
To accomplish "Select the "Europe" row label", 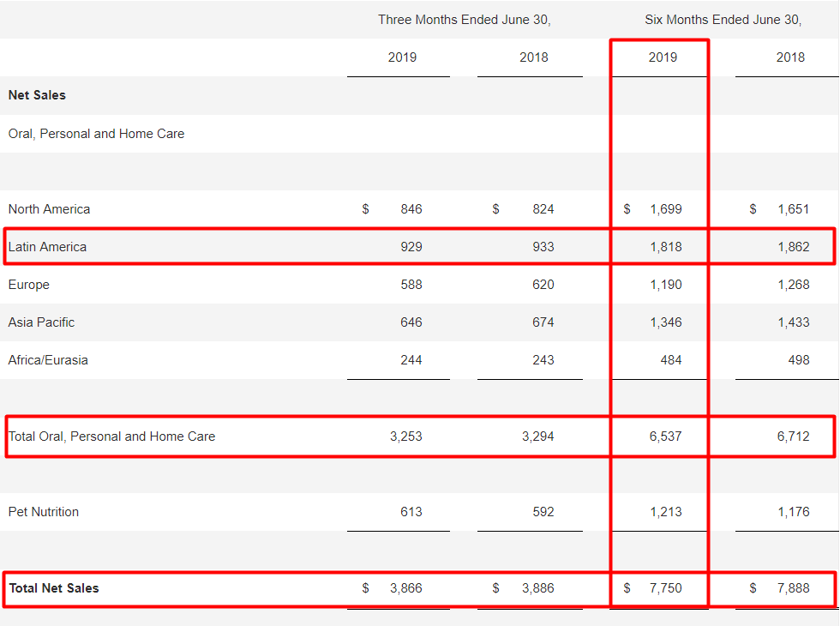I will click(29, 285).
